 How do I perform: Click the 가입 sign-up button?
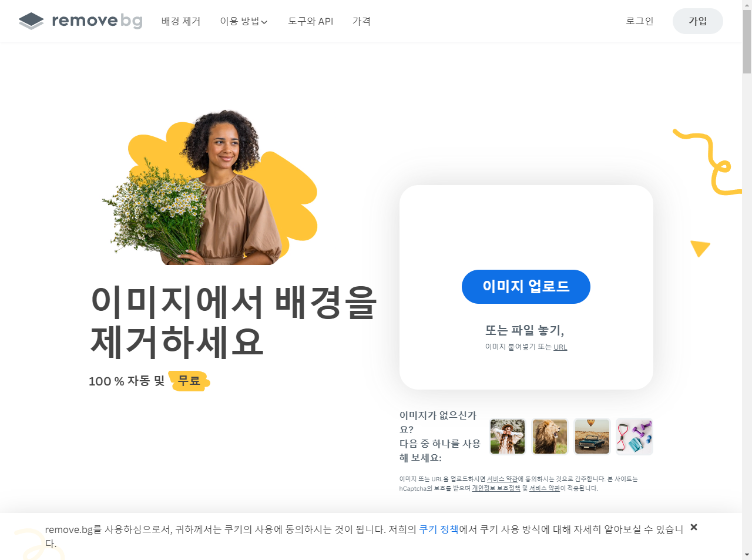point(698,21)
